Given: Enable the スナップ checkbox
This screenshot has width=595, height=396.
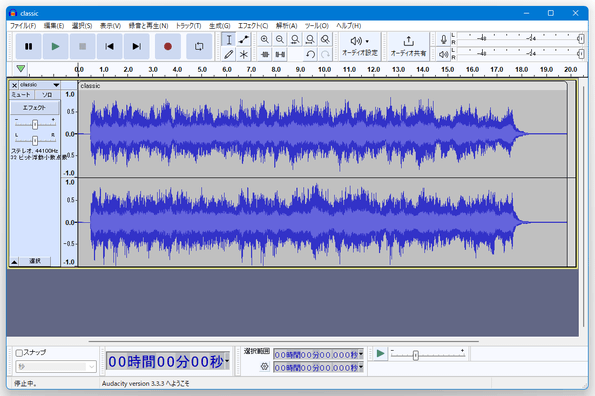Looking at the screenshot, I should tap(19, 353).
